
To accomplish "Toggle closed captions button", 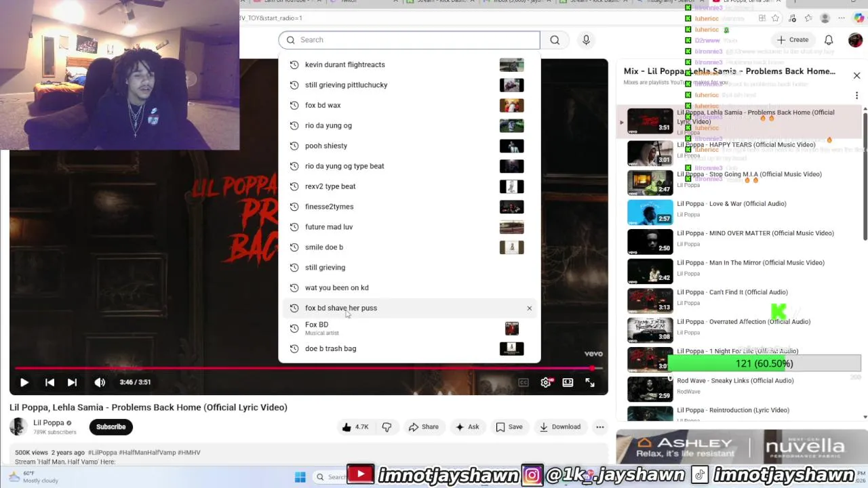I will [x=524, y=382].
